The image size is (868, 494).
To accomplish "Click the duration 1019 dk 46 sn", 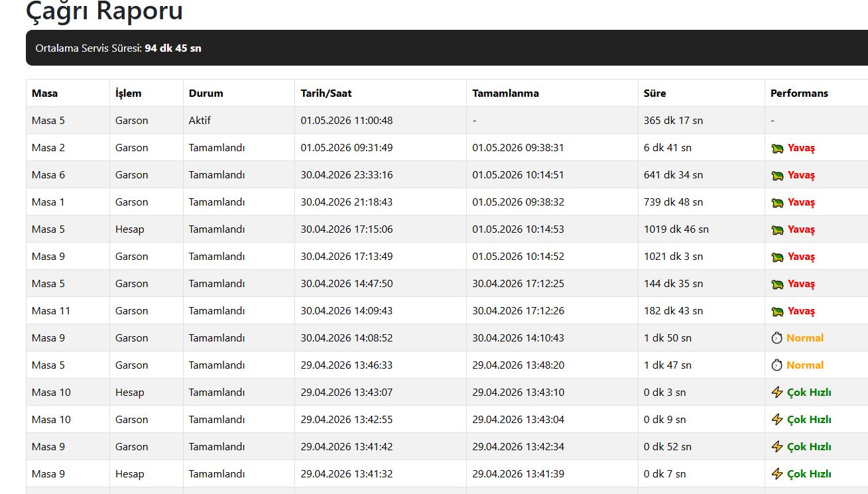I will point(676,229).
